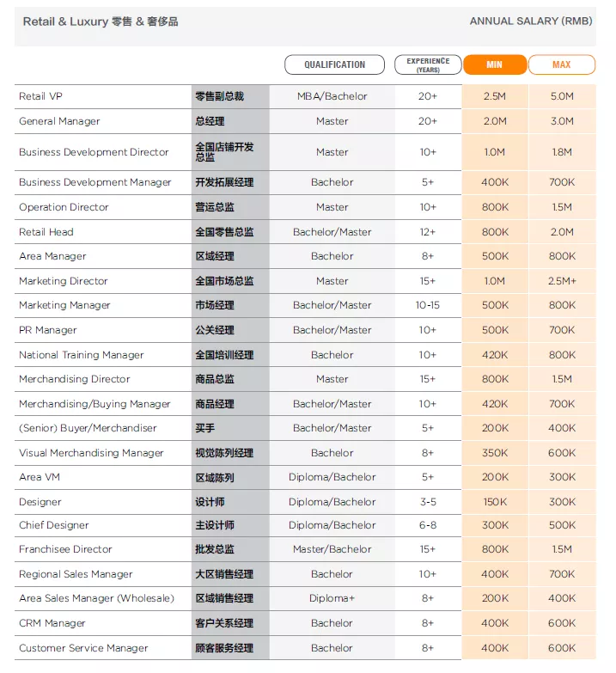Select the 'Marketing Manager' job title
This screenshot has height=673, width=616.
(64, 305)
